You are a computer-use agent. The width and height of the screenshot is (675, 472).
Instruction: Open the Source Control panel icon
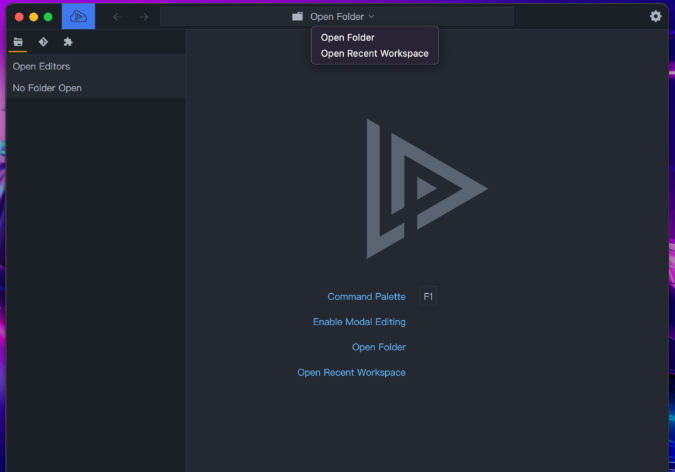(43, 42)
